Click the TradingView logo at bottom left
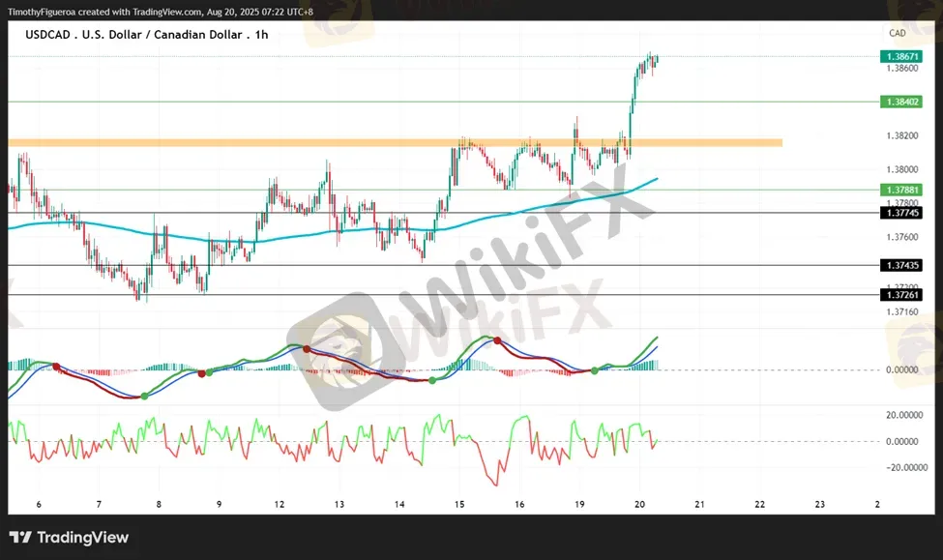Viewport: 943px width, 560px height. [69, 538]
